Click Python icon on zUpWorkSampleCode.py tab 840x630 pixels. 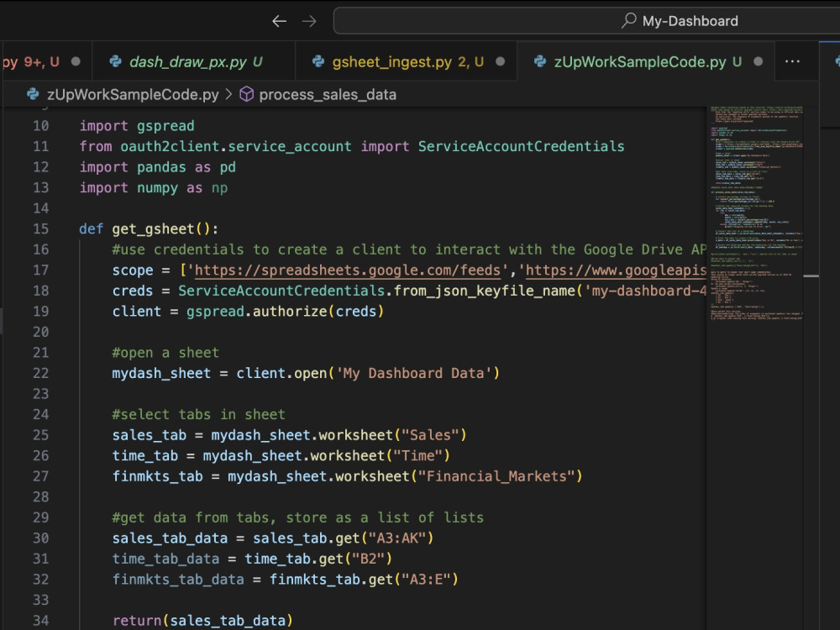[540, 61]
